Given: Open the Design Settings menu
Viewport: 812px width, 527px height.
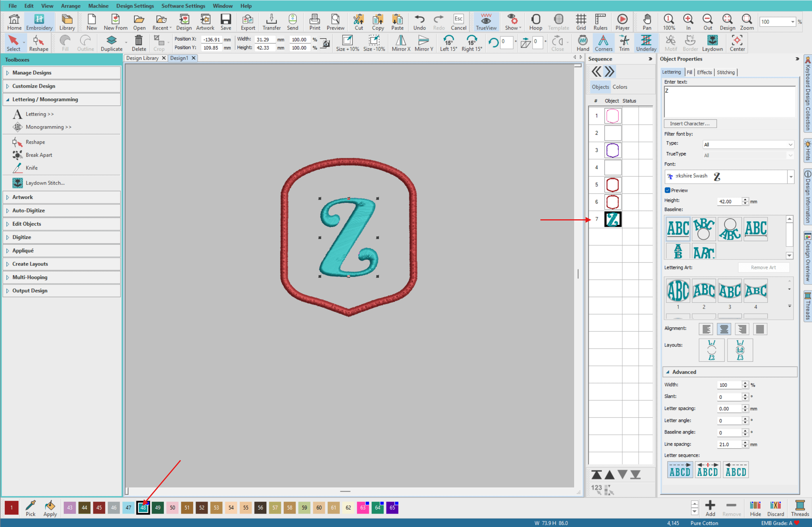Looking at the screenshot, I should [135, 6].
